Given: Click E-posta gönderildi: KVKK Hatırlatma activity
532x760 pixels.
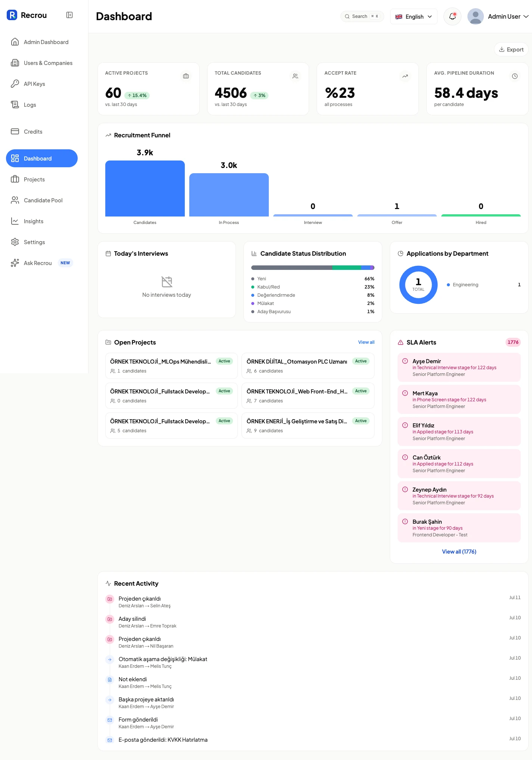Looking at the screenshot, I should pyautogui.click(x=163, y=740).
